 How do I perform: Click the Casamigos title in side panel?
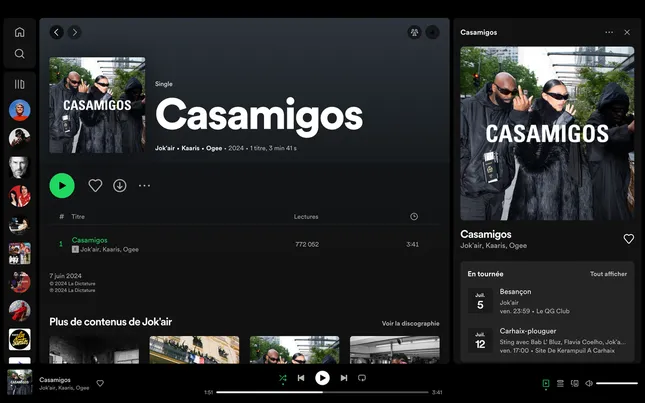[486, 234]
